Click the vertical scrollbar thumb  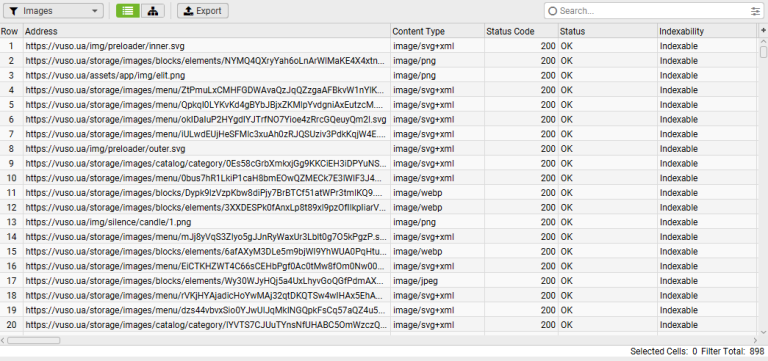763,51
